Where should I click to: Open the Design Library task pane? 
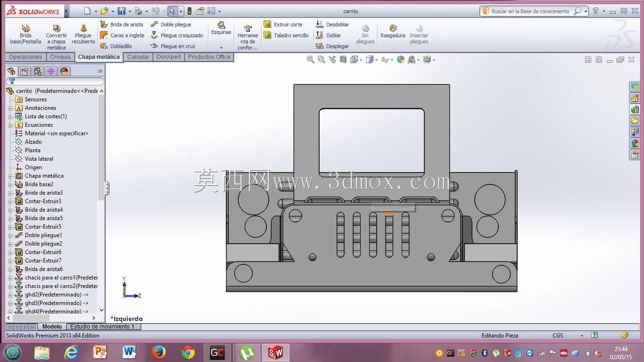tap(635, 109)
